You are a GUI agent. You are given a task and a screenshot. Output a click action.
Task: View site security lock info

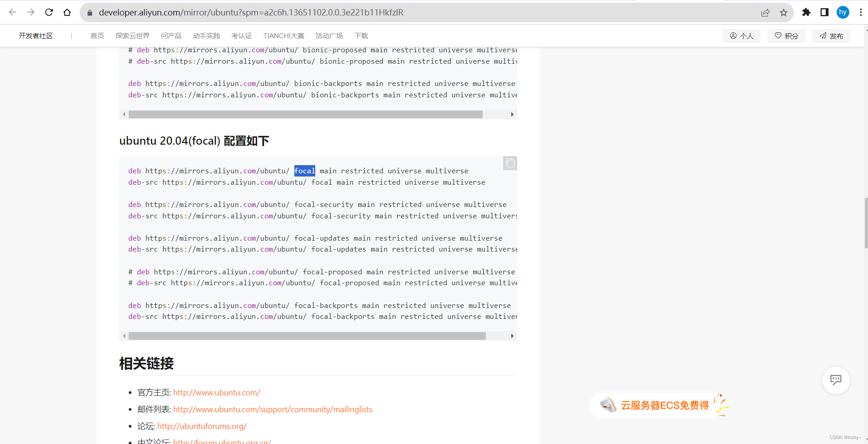[90, 13]
